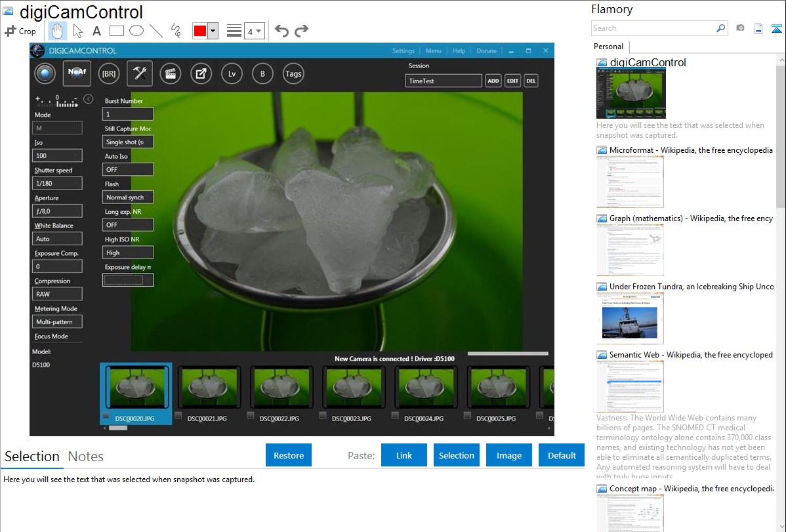Viewport: 786px width, 532px height.
Task: Choose the text annotation tool
Action: pos(96,31)
